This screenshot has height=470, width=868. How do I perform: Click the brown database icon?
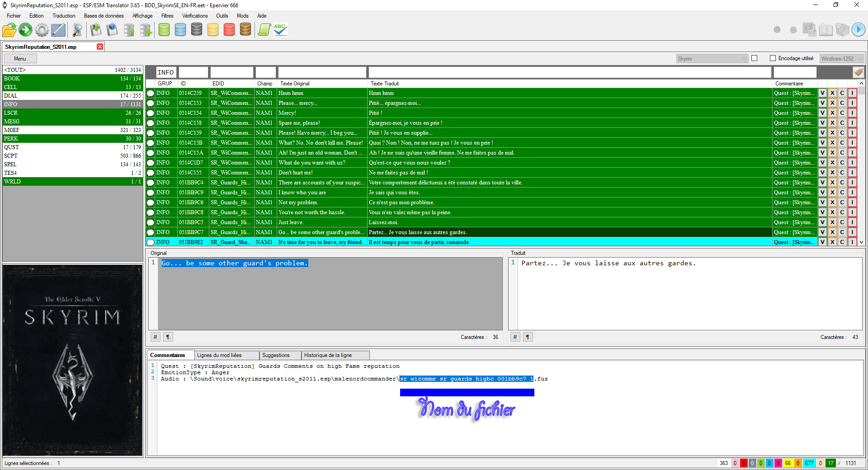[245, 30]
